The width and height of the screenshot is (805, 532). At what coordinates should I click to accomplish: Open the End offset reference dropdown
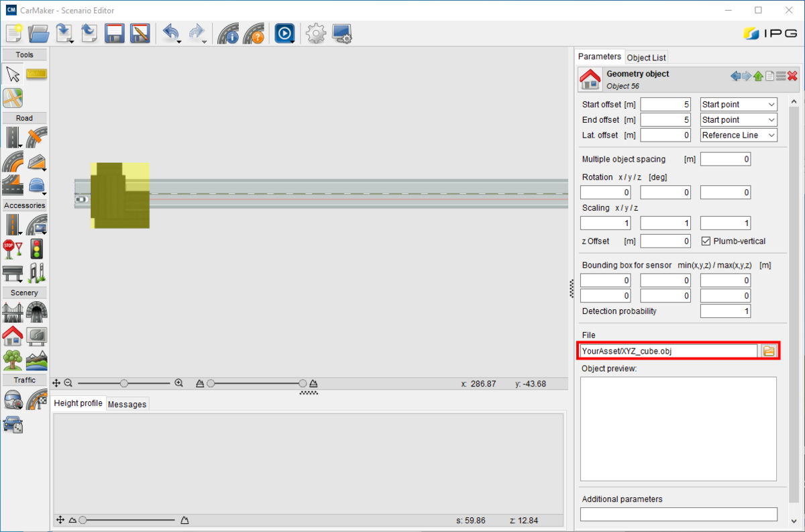pos(739,119)
